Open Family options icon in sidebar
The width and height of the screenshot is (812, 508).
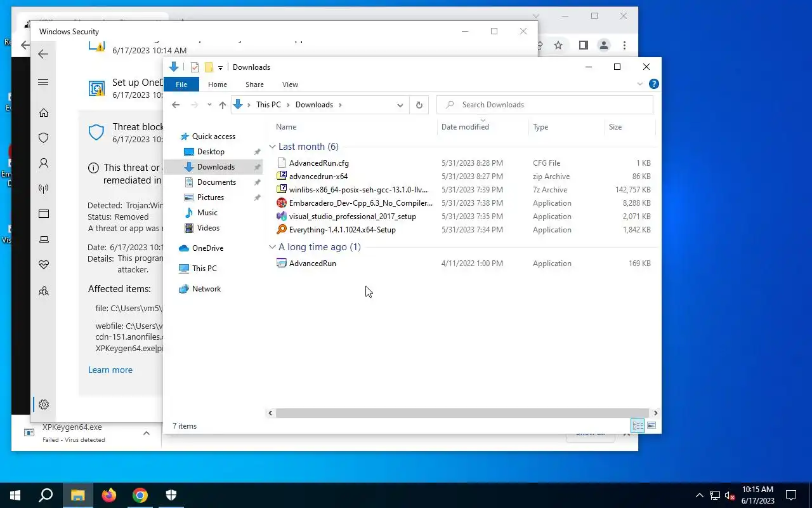pos(44,291)
